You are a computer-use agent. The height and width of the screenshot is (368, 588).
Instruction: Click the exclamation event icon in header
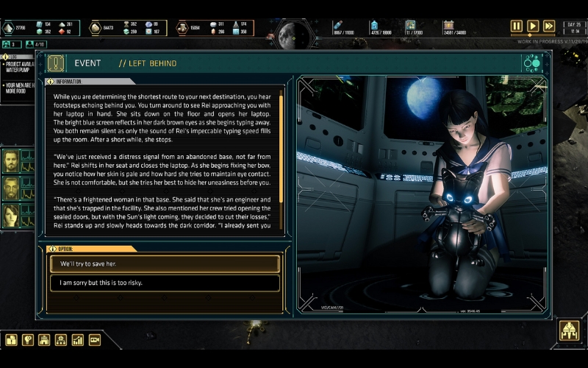pyautogui.click(x=56, y=63)
